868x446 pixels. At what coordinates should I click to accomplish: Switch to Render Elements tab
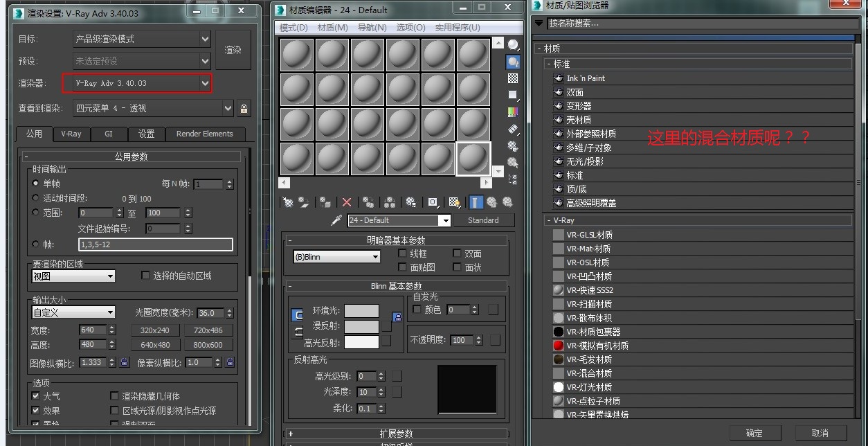coord(205,134)
